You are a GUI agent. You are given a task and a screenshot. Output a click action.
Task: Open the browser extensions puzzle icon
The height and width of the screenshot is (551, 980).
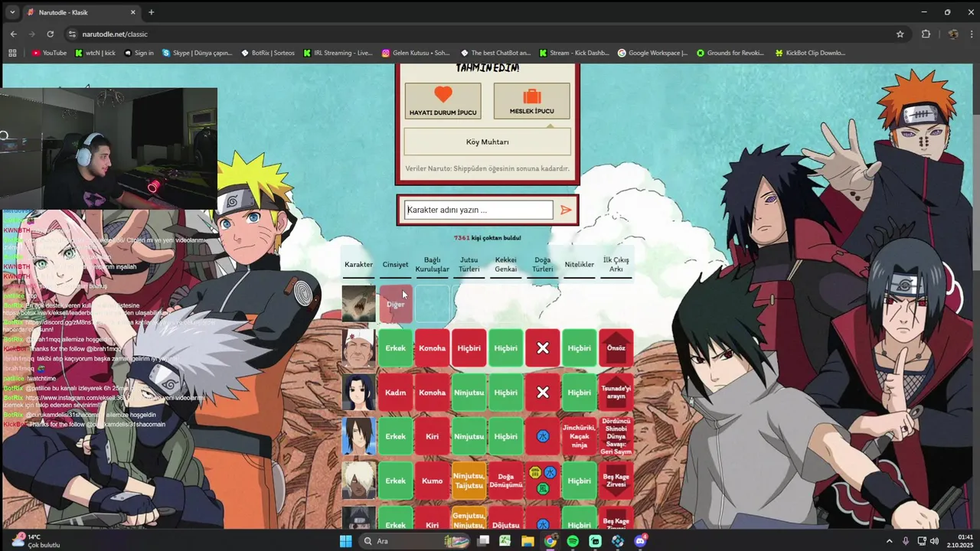click(926, 34)
